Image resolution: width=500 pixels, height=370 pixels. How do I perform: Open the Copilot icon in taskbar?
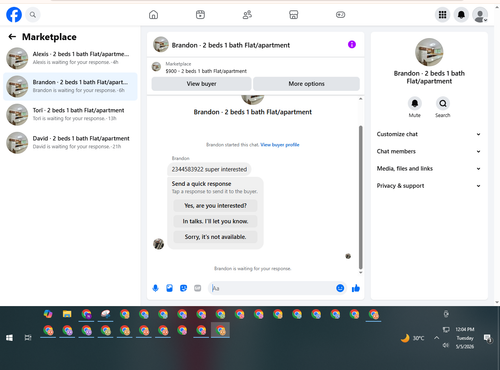point(48,314)
